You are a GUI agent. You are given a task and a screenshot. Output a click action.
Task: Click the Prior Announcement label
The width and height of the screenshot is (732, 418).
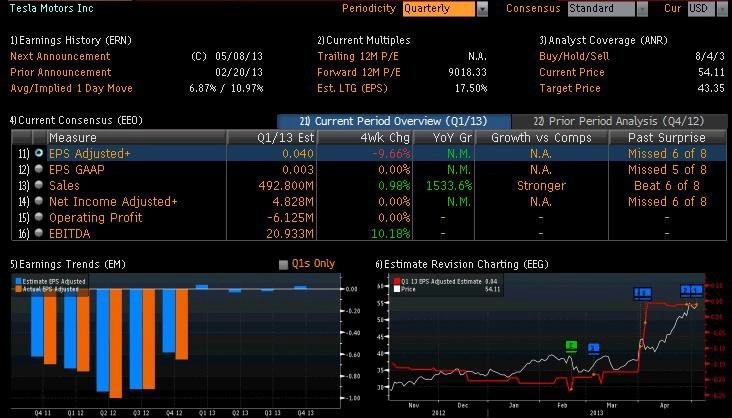tap(61, 72)
